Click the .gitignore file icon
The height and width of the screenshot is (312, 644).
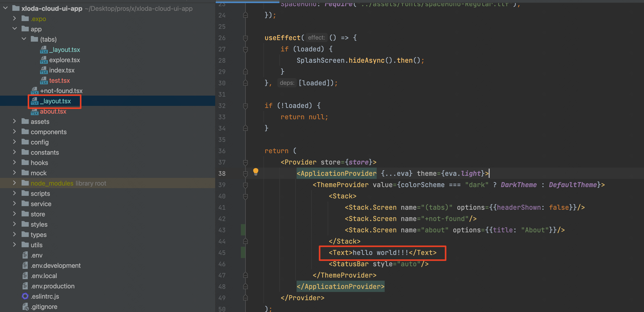click(x=25, y=307)
